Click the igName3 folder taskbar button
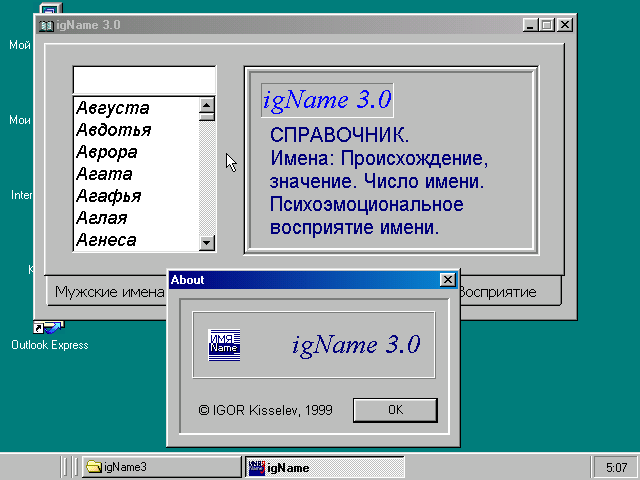640x480 pixels. pyautogui.click(x=160, y=467)
